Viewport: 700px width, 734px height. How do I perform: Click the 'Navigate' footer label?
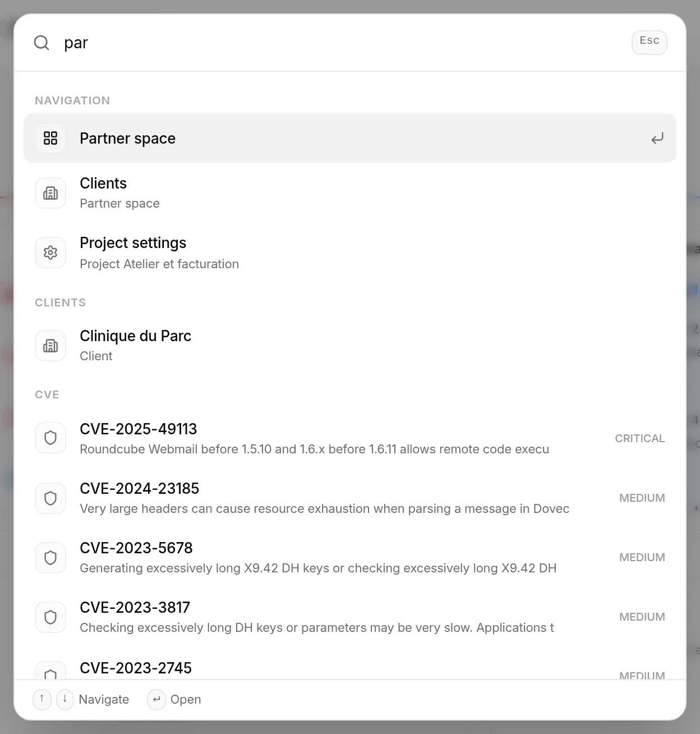click(x=104, y=699)
